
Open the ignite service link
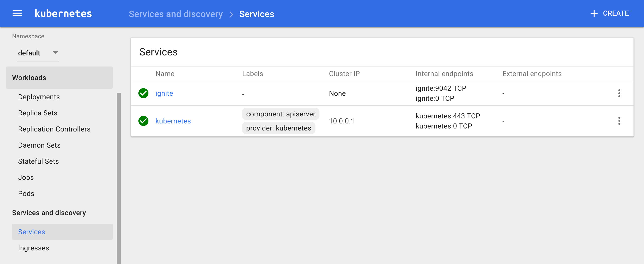coord(164,93)
